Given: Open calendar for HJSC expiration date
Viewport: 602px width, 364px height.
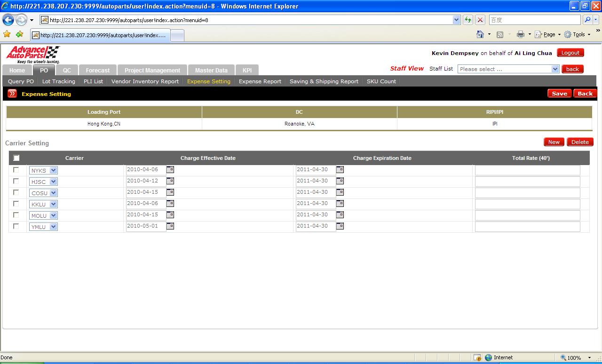Looking at the screenshot, I should (340, 181).
